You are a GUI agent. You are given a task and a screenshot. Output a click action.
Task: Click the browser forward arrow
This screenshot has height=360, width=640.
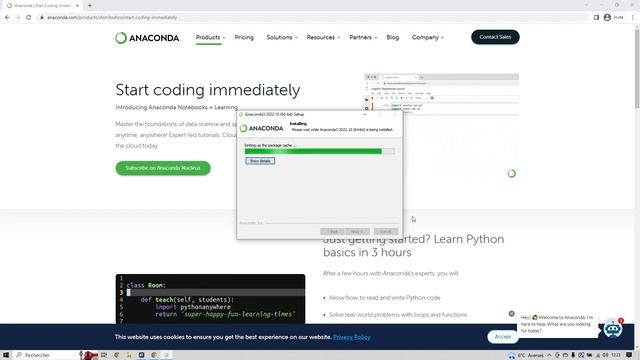tap(18, 18)
